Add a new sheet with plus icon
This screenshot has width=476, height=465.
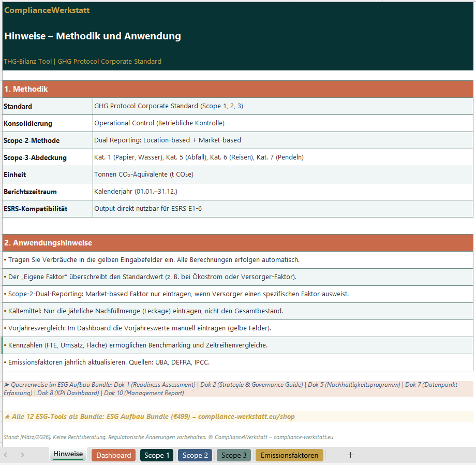(350, 455)
